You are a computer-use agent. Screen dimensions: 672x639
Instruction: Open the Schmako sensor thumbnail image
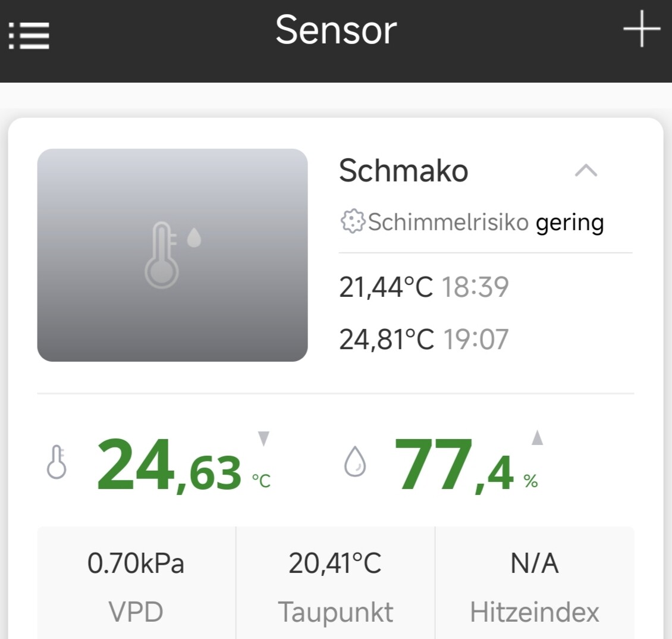[x=172, y=255]
